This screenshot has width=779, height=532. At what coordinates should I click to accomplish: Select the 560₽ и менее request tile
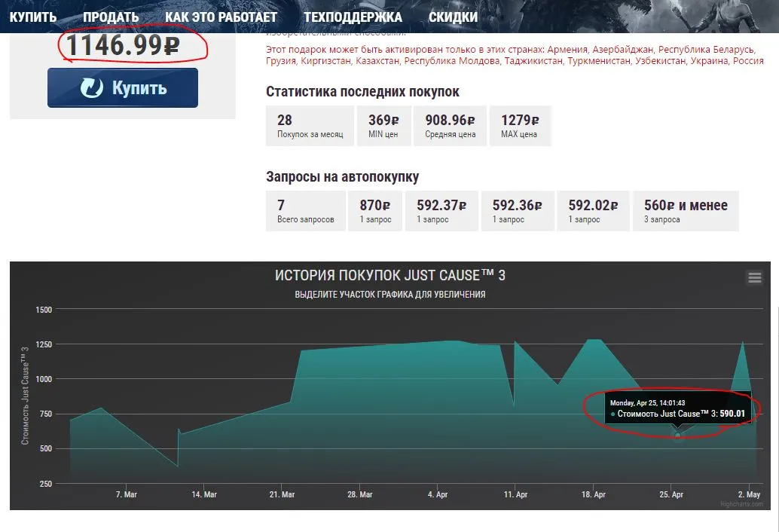pos(686,211)
